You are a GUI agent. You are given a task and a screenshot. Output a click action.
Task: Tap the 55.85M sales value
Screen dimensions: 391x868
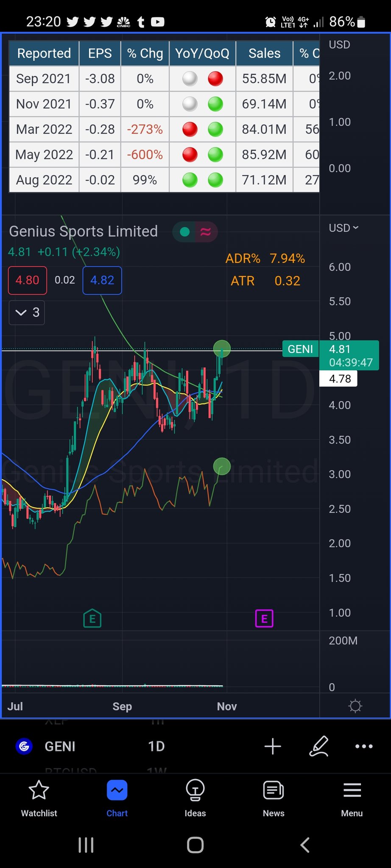pos(264,79)
